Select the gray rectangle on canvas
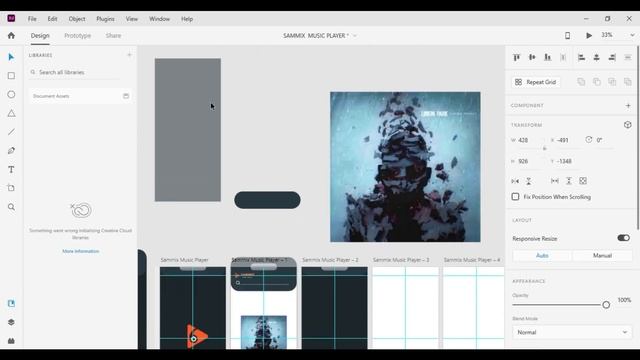Viewport: 640px width, 360px height. (188, 130)
